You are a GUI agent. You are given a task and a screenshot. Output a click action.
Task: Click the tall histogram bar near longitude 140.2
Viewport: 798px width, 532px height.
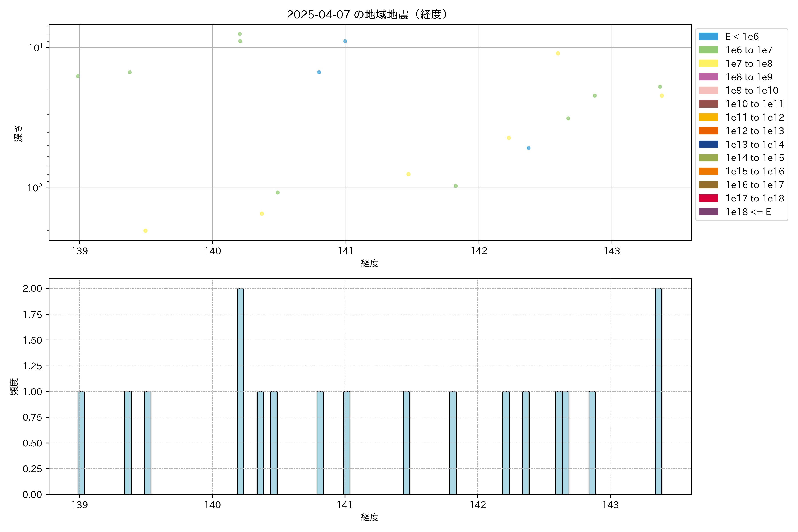pyautogui.click(x=240, y=391)
